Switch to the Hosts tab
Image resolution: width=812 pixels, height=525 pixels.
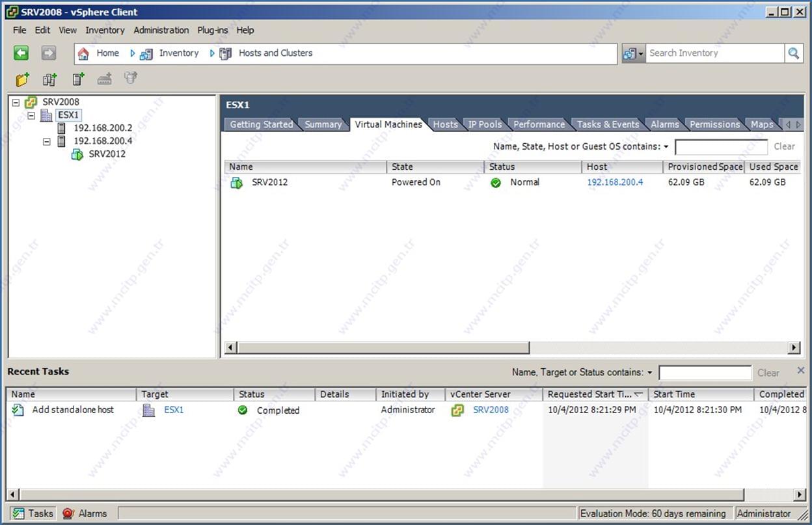tap(446, 124)
